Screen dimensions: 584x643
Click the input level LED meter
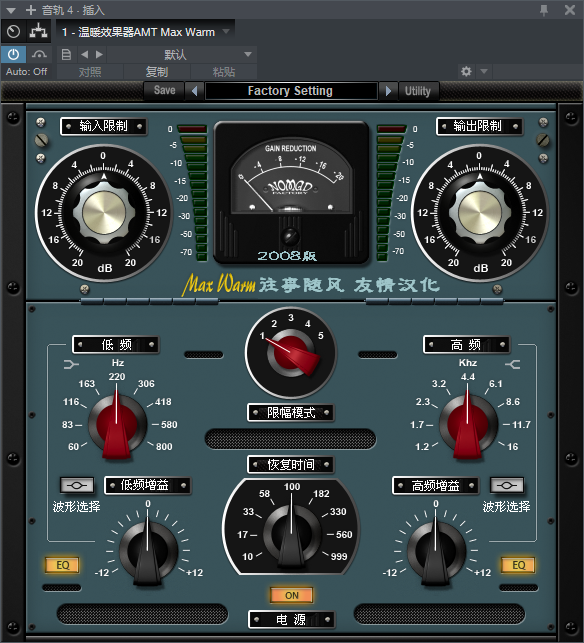click(x=193, y=193)
